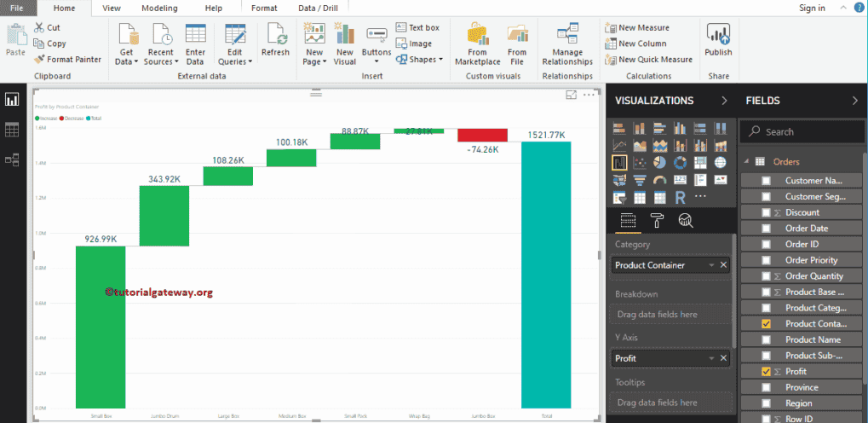
Task: Check the Customer Na... field checkbox
Action: 766,181
